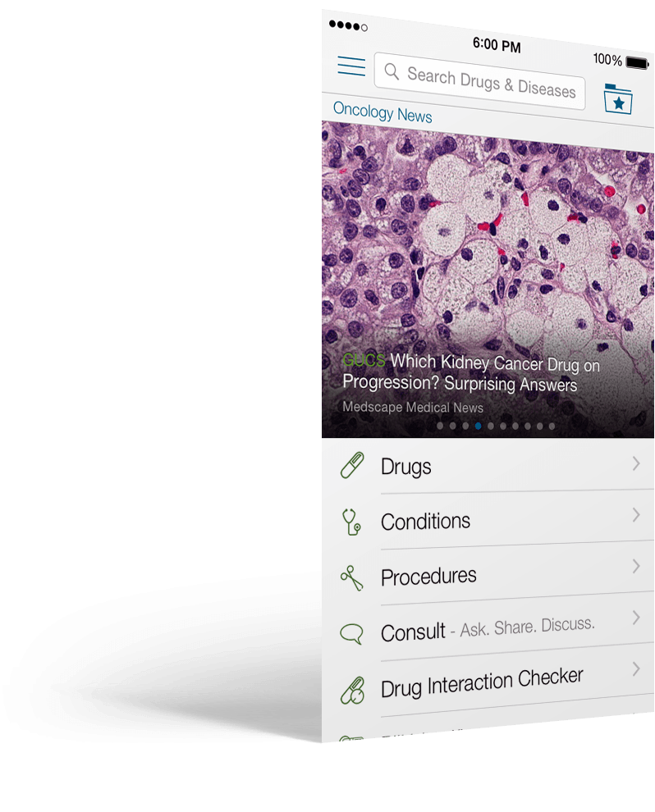The image size is (655, 812).
Task: Select the last carousel page dot
Action: 552,427
